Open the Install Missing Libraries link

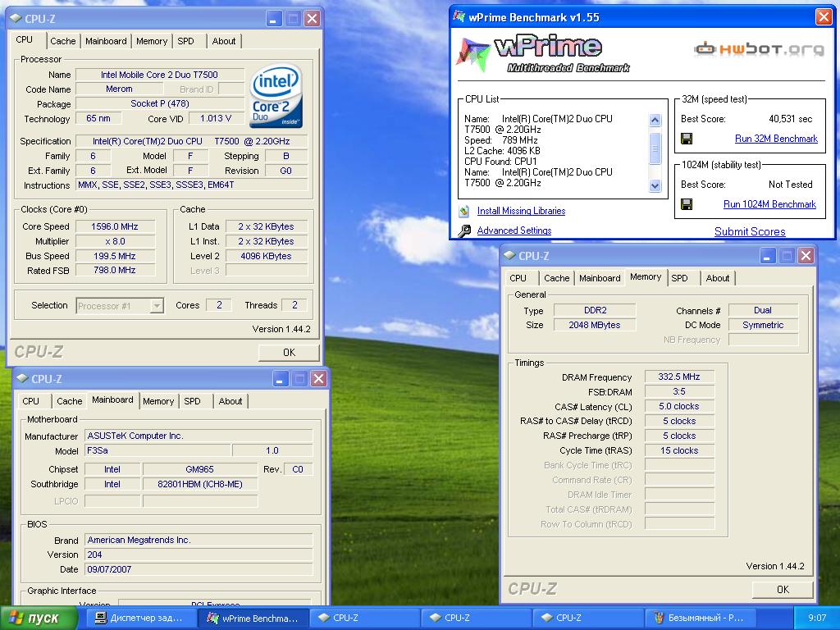(x=521, y=211)
